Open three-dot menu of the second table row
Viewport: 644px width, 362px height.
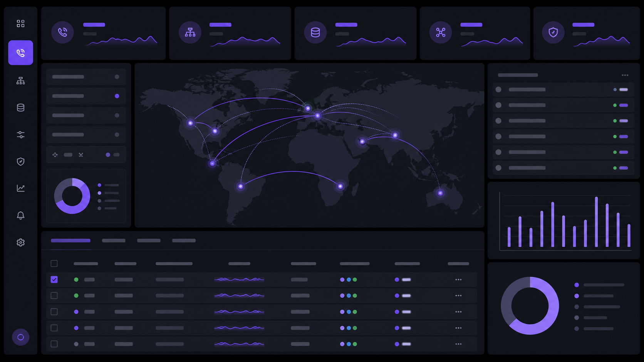(x=458, y=296)
